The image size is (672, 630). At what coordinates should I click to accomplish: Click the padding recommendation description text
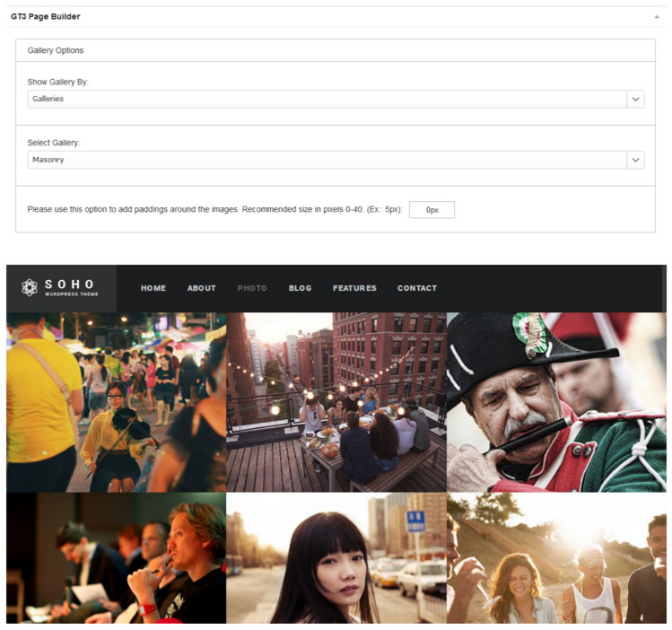214,210
